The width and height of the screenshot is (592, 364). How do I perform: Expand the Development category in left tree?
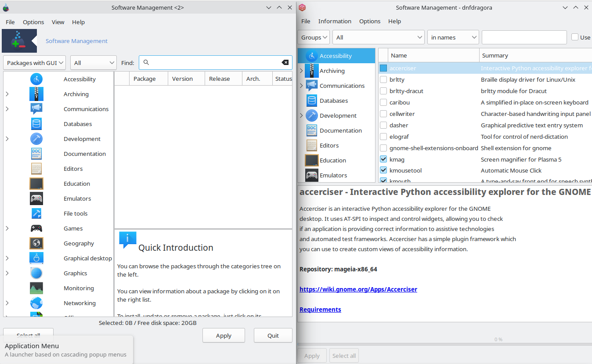(7, 139)
